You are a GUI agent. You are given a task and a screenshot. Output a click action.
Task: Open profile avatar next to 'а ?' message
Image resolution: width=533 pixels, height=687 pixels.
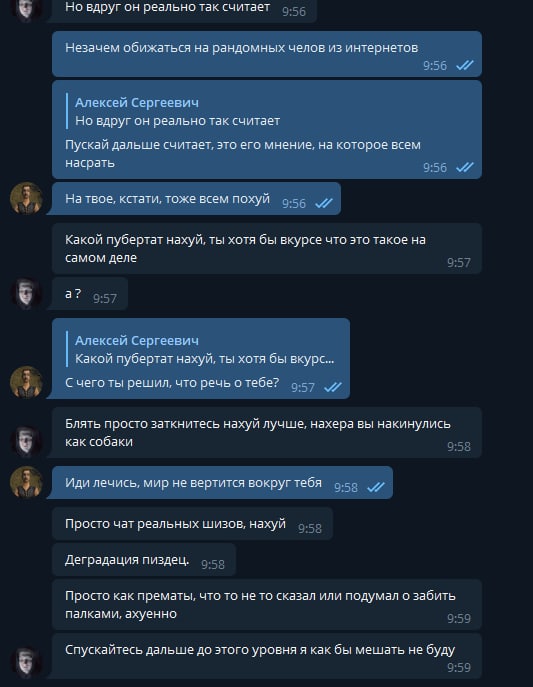[26, 294]
